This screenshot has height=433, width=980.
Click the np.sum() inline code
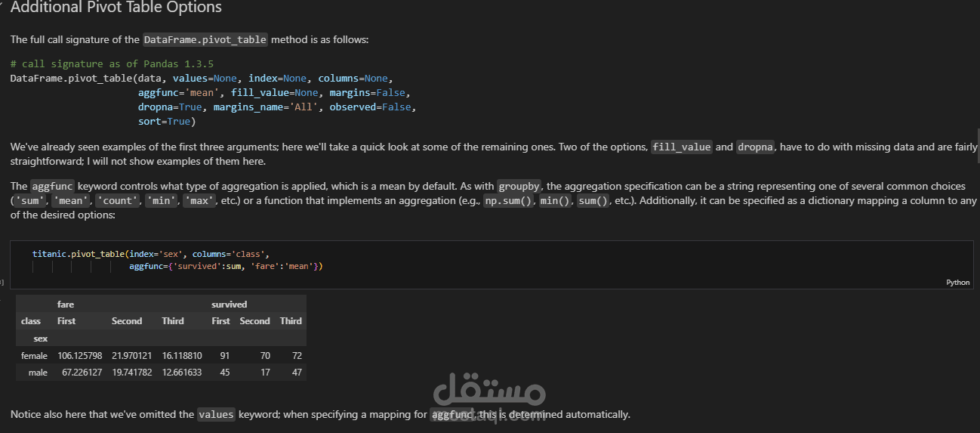(x=509, y=201)
